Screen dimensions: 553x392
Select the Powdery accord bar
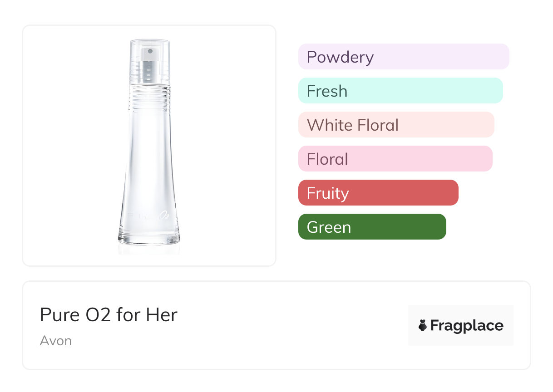[x=403, y=57]
